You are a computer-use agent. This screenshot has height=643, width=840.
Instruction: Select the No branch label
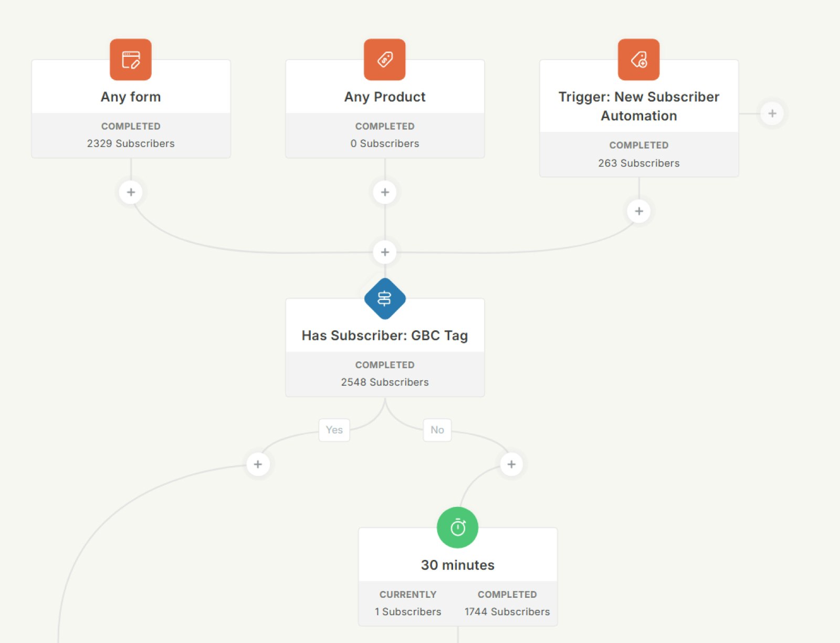coord(437,430)
